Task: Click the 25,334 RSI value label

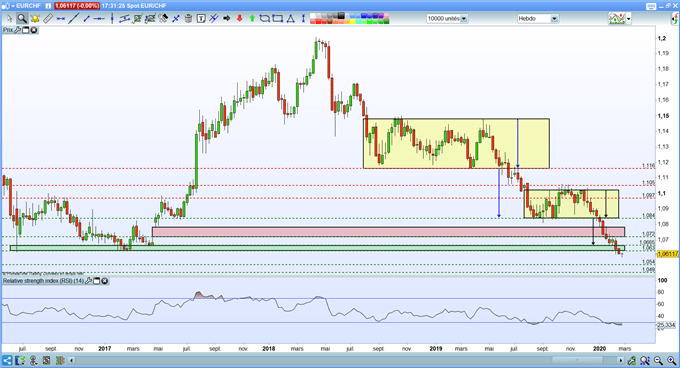Action: click(x=667, y=325)
